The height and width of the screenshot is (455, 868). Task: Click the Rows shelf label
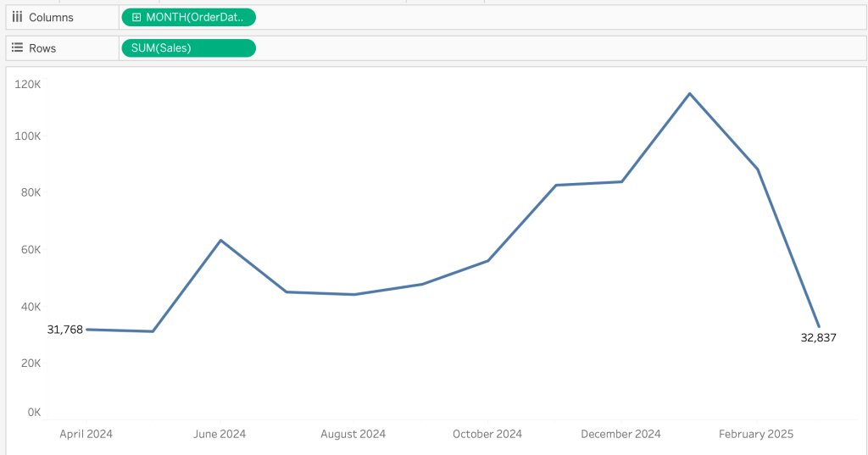[x=42, y=48]
